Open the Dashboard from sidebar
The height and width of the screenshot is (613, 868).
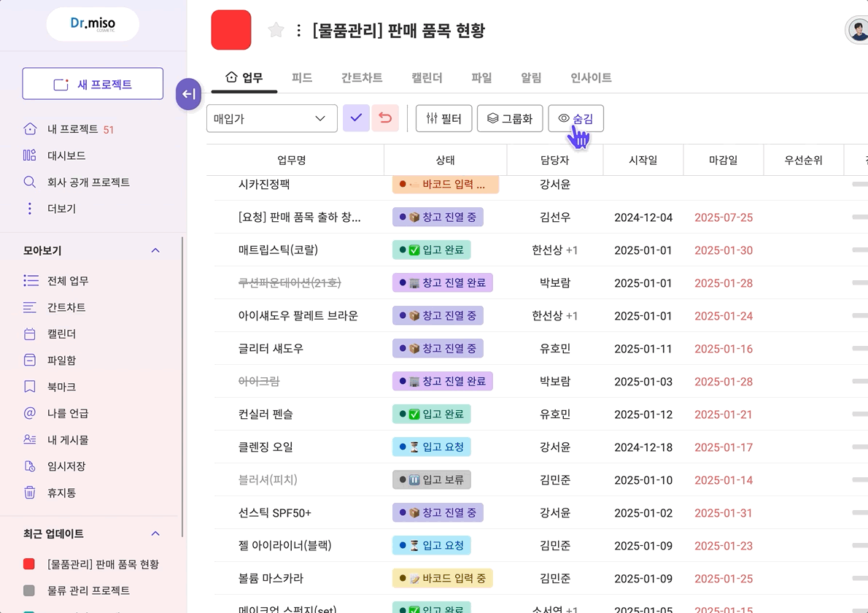tap(66, 155)
